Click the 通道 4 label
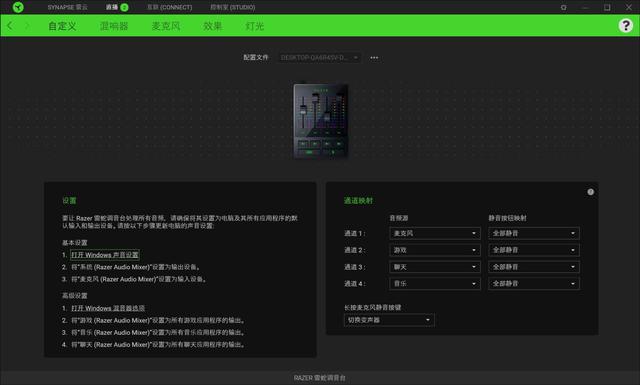This screenshot has width=640, height=385. [355, 283]
